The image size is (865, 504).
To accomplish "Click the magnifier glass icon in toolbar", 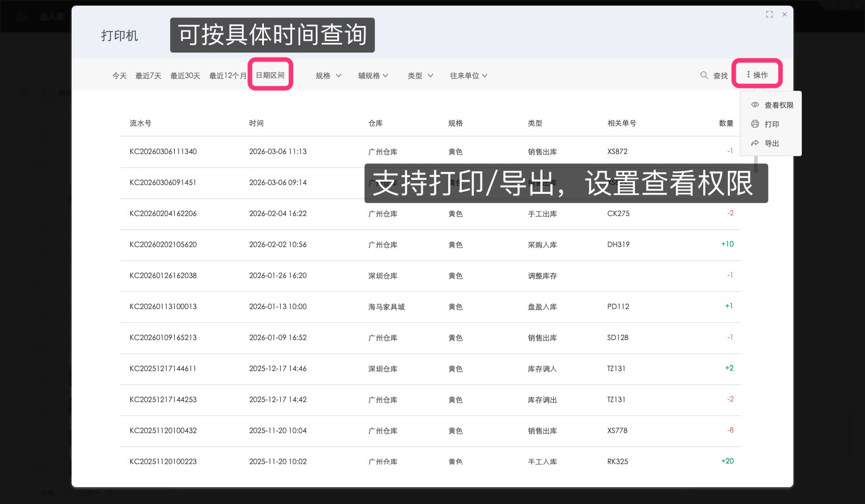I will (704, 75).
